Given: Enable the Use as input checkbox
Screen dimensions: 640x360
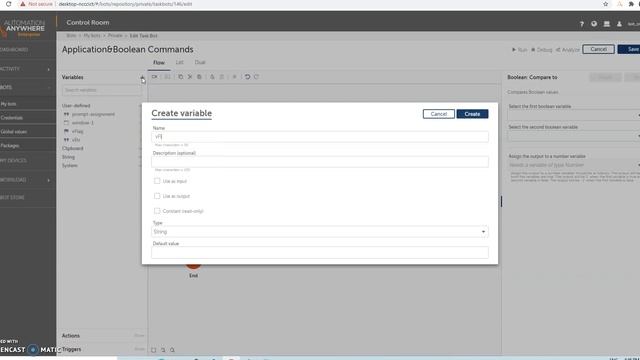Looking at the screenshot, I should coord(157,181).
